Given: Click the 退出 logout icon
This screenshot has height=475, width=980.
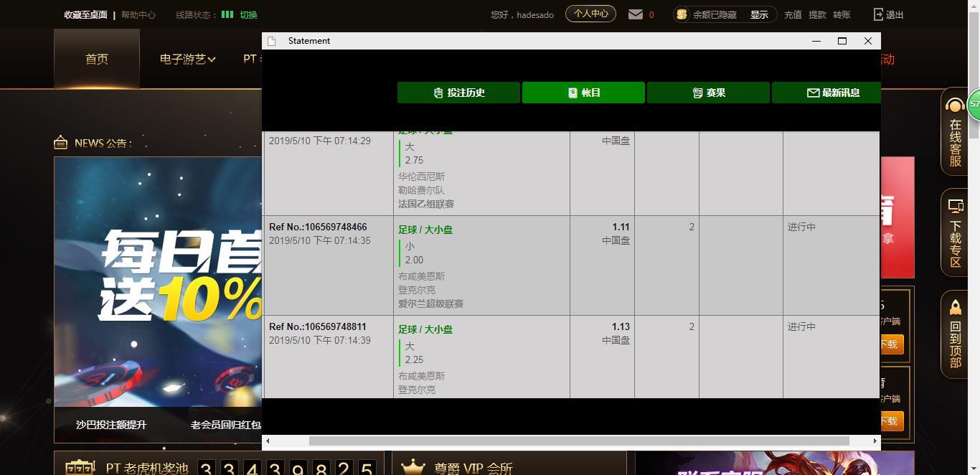Looking at the screenshot, I should click(x=879, y=14).
